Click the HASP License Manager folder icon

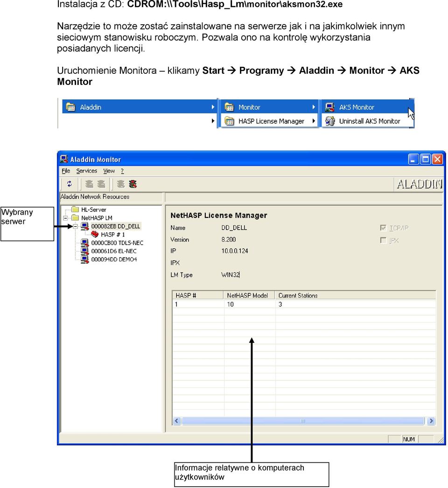(230, 121)
